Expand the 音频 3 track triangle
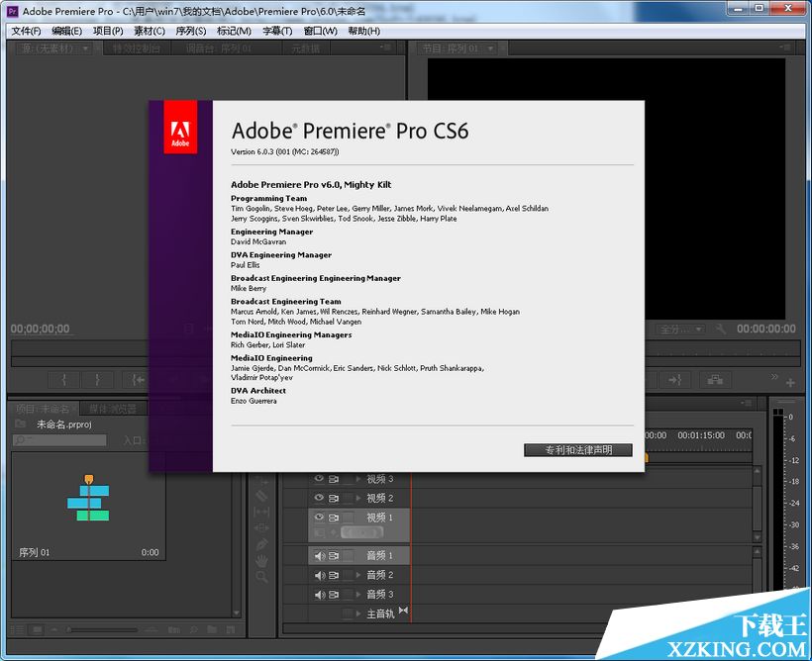 point(357,595)
